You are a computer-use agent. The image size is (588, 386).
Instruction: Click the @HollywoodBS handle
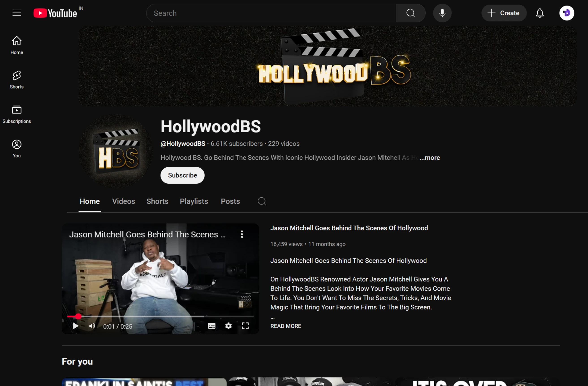[x=183, y=144]
